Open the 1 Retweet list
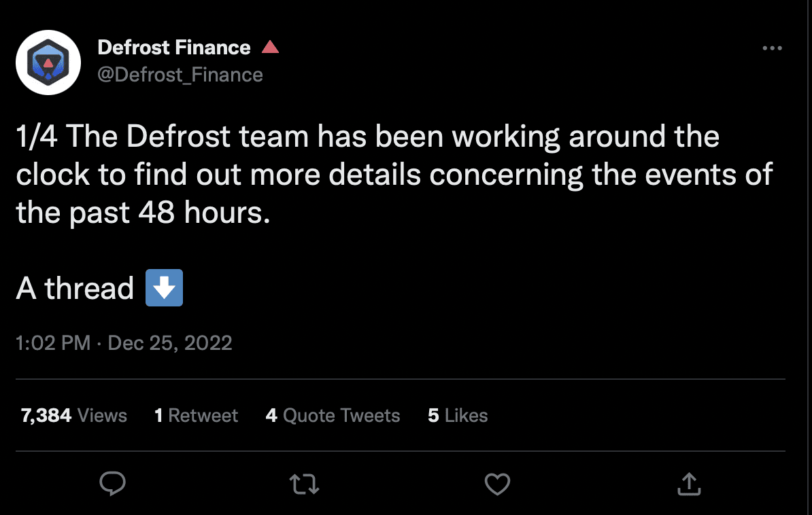The image size is (812, 515). (x=196, y=415)
